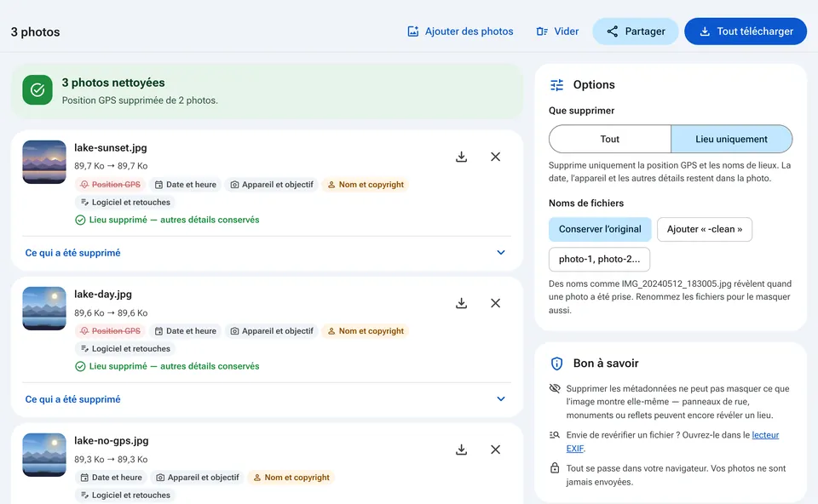The image size is (818, 504).
Task: Choose Ajouter « -clean » file naming
Action: pyautogui.click(x=705, y=229)
